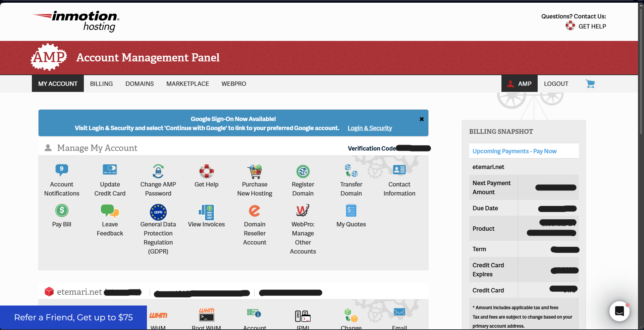Click the GET HELP lifebuoy icon in header
The width and height of the screenshot is (644, 330).
coord(570,25)
